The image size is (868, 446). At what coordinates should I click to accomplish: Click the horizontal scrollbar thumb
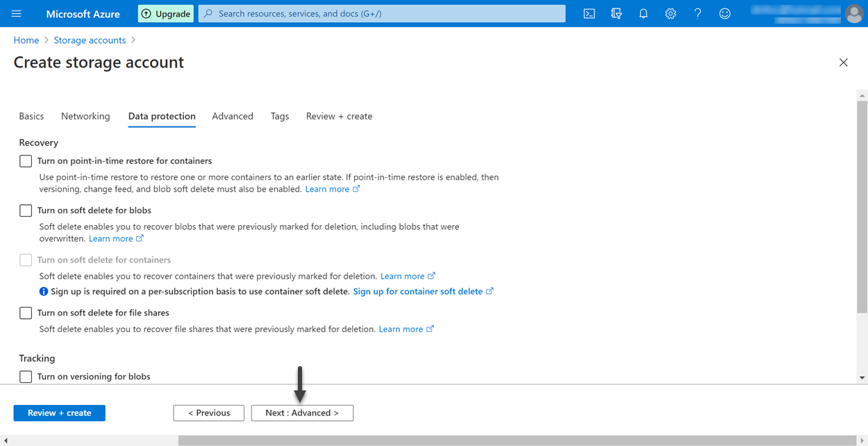point(517,440)
